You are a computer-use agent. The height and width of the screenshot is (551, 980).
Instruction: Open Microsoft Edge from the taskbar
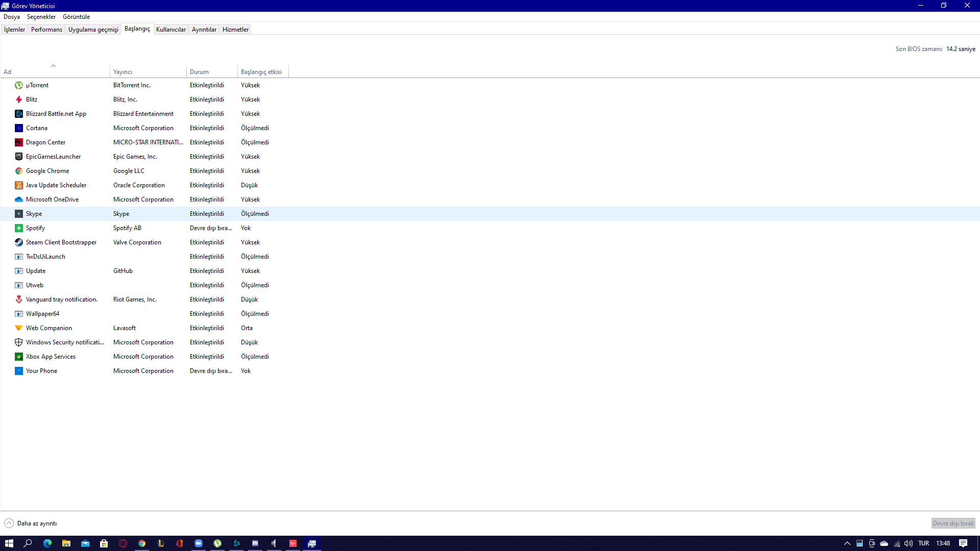[x=47, y=543]
